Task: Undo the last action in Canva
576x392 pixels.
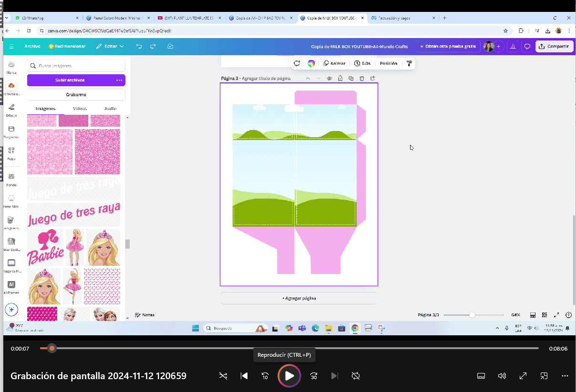Action: pos(139,46)
